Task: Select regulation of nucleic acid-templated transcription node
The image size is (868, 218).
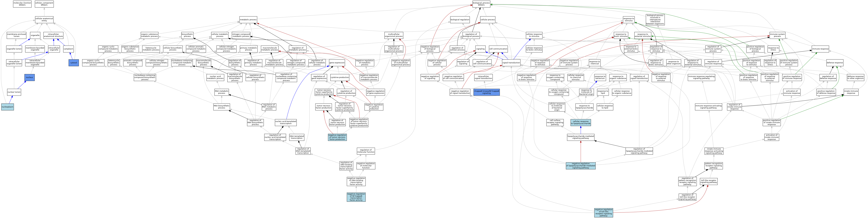Action: pyautogui.click(x=275, y=137)
